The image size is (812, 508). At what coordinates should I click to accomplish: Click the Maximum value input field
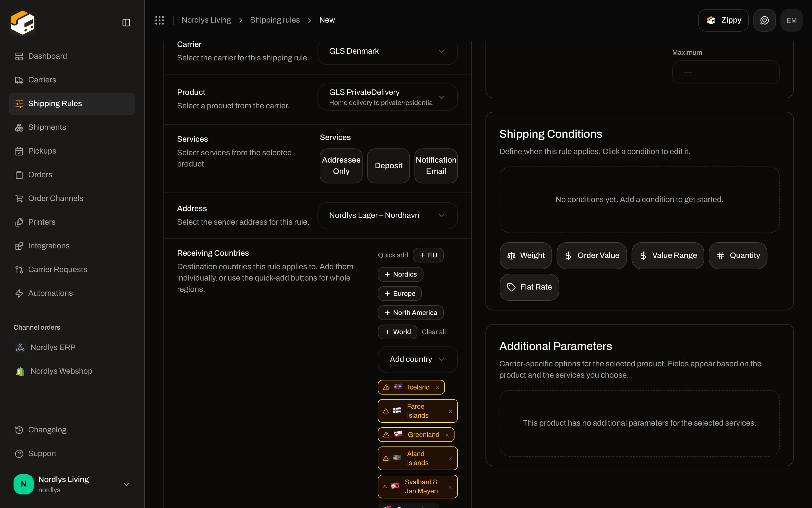point(726,72)
